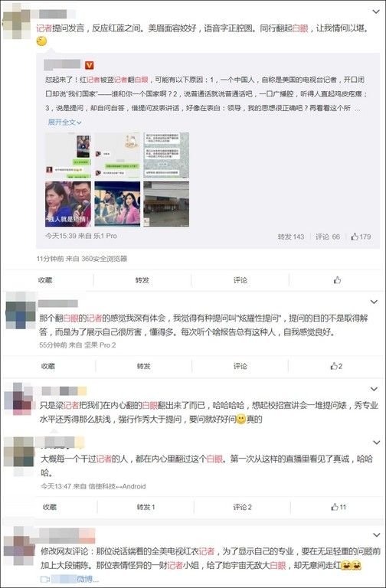Screen dimensions: 386x588
Task: Expand full text via 展开全文
Action: pos(64,122)
